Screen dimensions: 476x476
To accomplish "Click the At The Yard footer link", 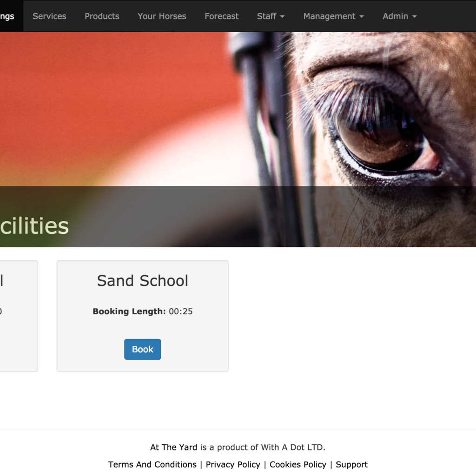I will (174, 447).
